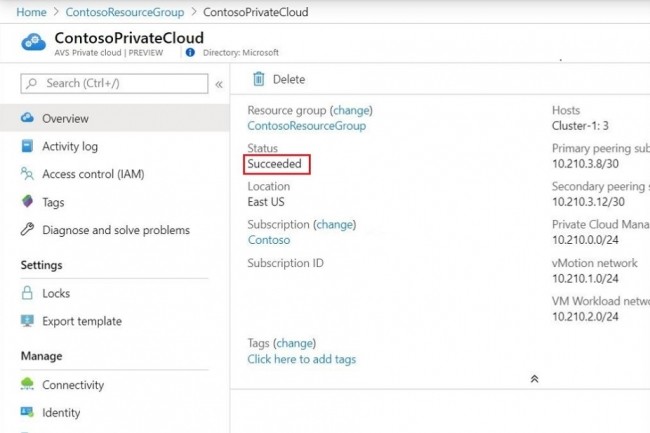Click the Identity card icon

[27, 412]
